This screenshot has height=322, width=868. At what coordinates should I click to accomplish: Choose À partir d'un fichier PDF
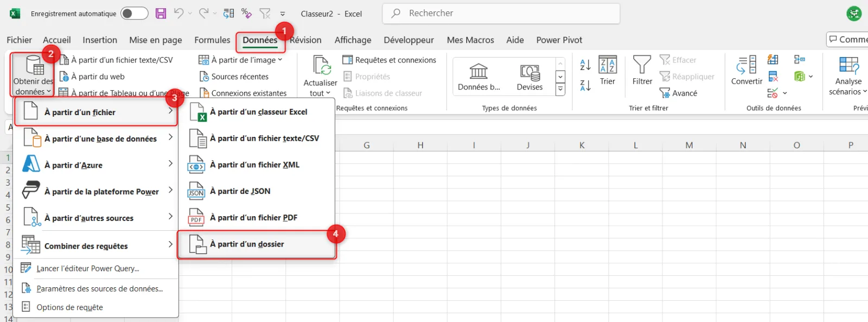coord(257,218)
